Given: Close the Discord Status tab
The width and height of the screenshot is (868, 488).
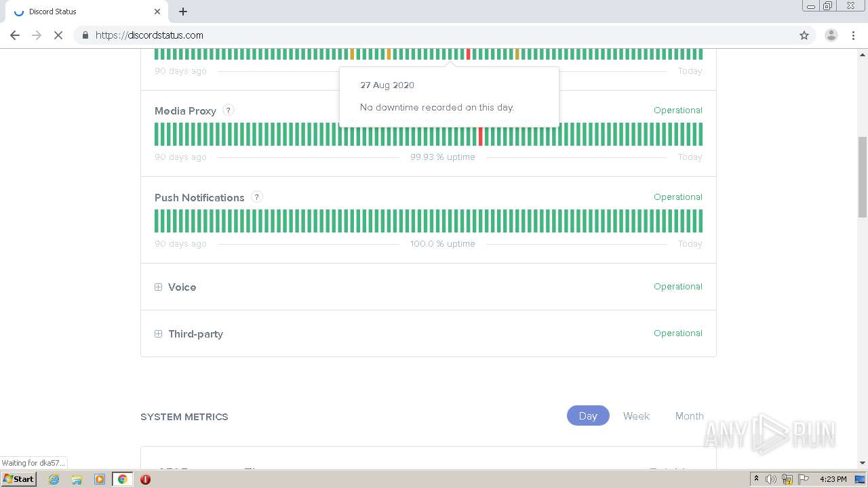Looking at the screenshot, I should pyautogui.click(x=157, y=12).
